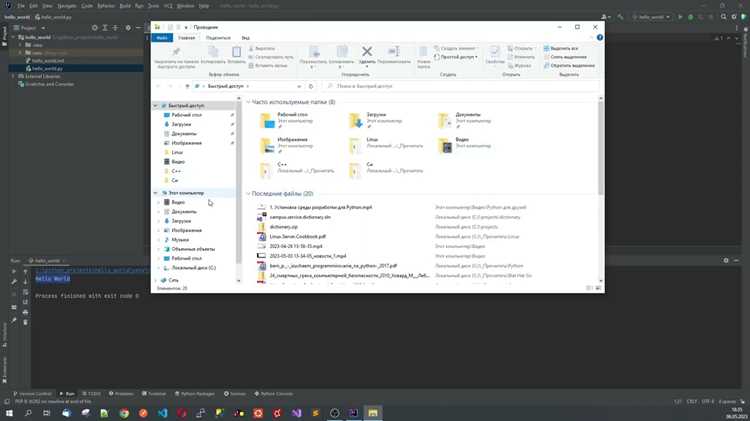Screen dimensions: 750x421
Task: Click the Copy to ribbon icon
Action: click(342, 52)
